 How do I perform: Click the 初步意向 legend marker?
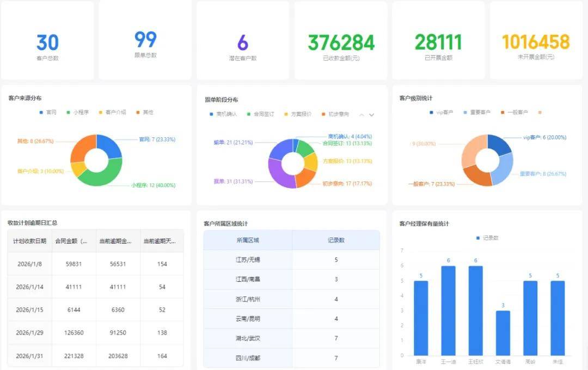click(324, 114)
